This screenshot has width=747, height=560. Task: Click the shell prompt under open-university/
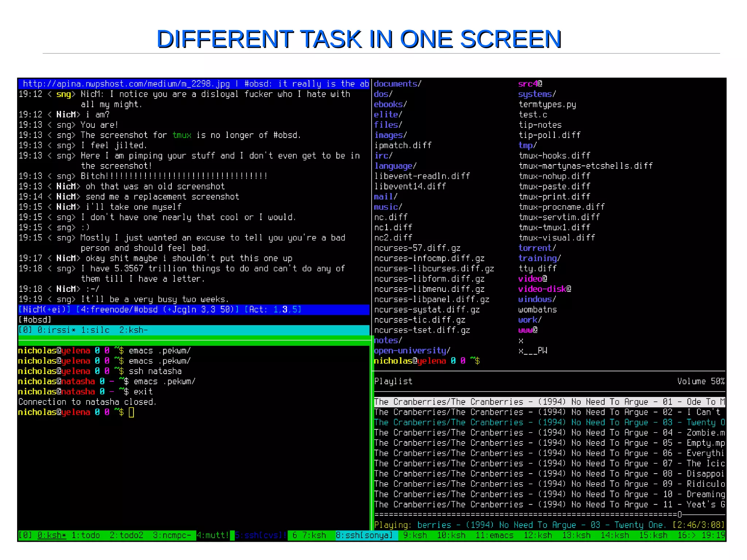(x=427, y=361)
